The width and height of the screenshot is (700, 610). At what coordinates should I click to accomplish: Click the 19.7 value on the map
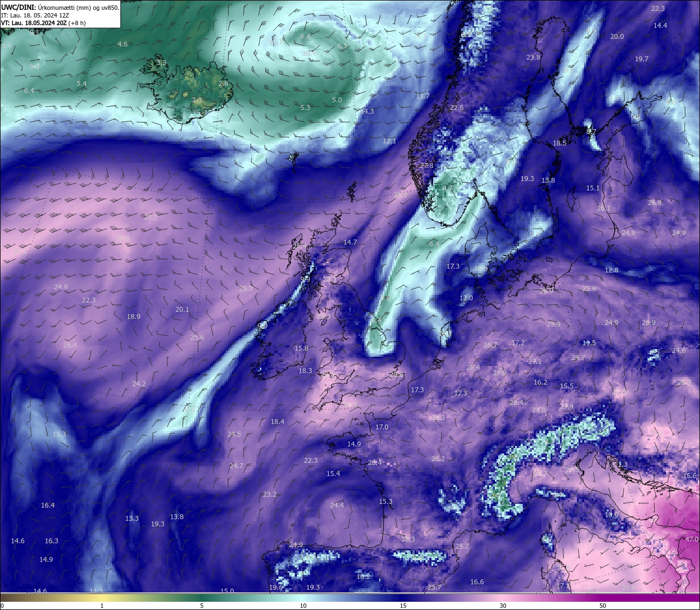click(x=641, y=59)
